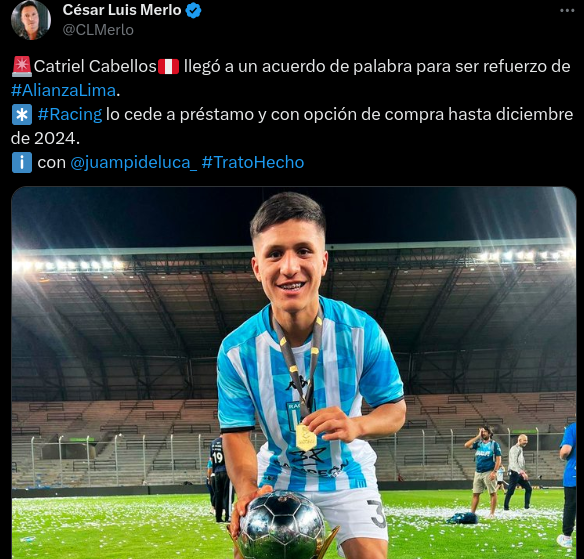Open the @CLMerlo handle link
This screenshot has height=559, width=584.
point(98,30)
